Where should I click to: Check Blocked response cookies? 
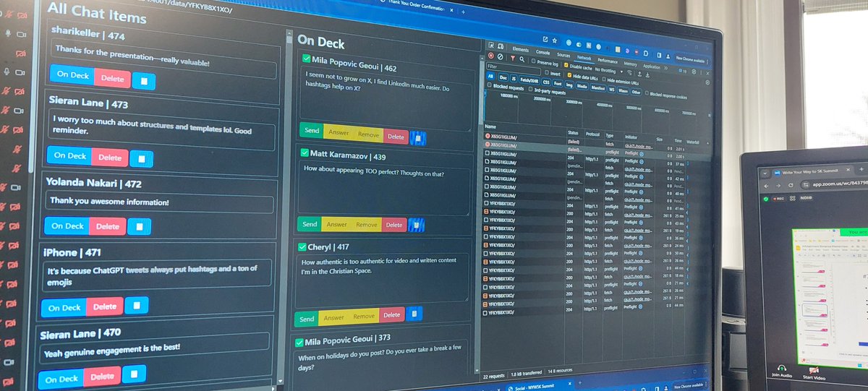tap(647, 93)
